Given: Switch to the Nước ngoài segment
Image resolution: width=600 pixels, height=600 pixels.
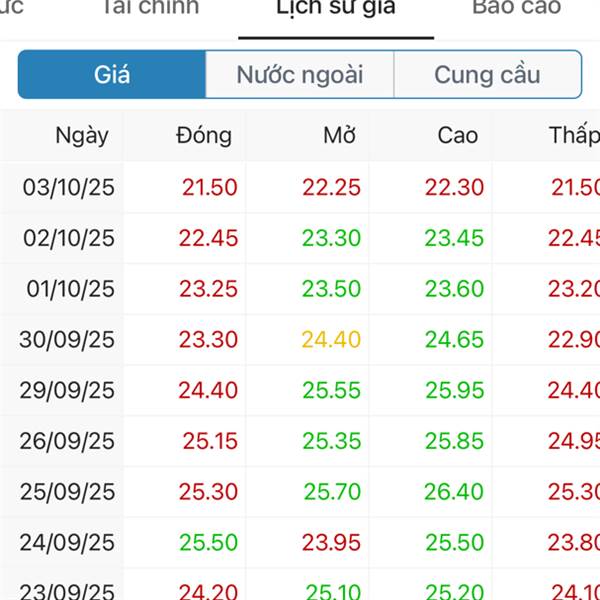Looking at the screenshot, I should 300,75.
